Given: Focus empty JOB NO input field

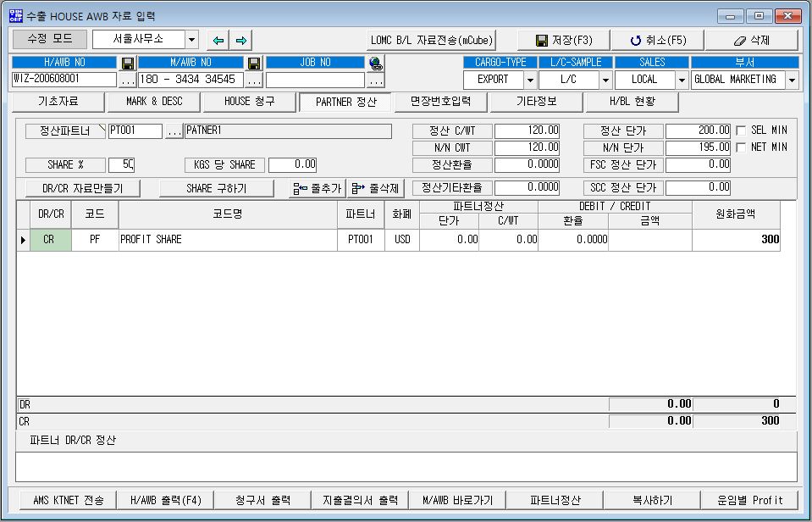Looking at the screenshot, I should (315, 80).
